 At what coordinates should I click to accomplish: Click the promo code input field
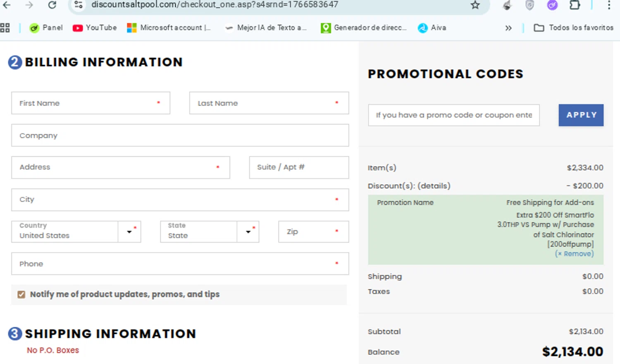coord(454,115)
